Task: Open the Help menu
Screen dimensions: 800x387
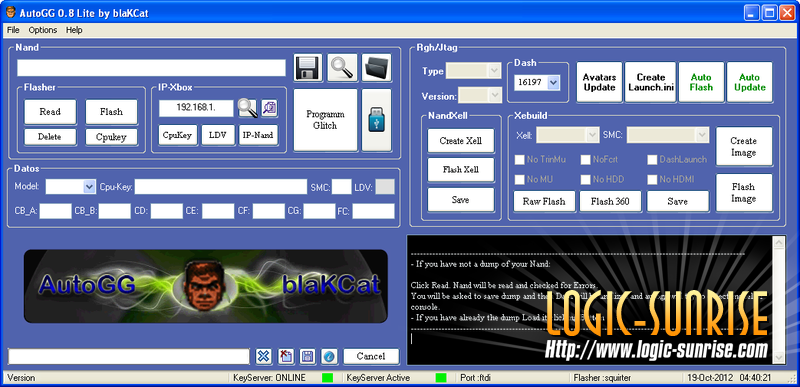Action: tap(74, 30)
